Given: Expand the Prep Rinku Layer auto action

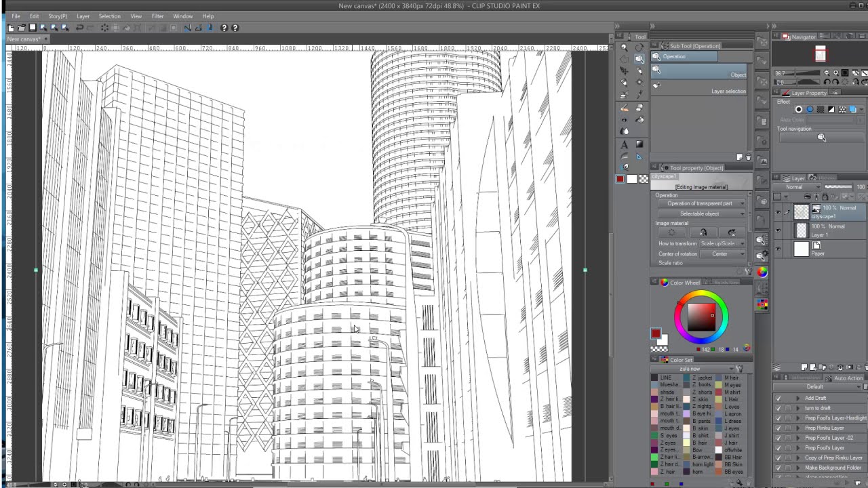Looking at the screenshot, I should 797,428.
